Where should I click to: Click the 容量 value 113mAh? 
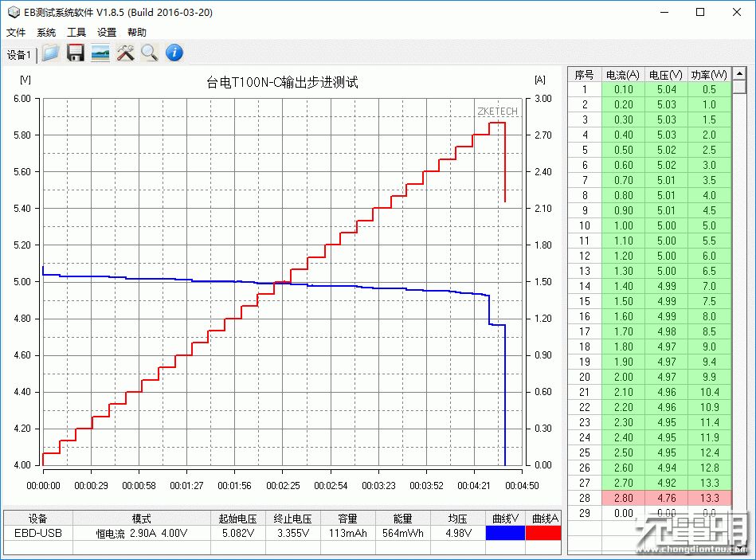pos(347,533)
